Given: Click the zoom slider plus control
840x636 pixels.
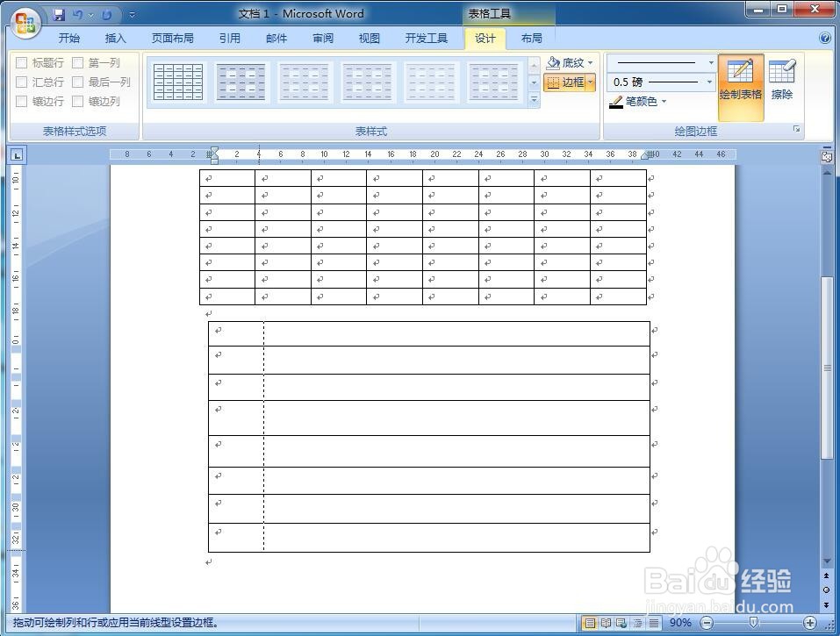Looking at the screenshot, I should [810, 622].
